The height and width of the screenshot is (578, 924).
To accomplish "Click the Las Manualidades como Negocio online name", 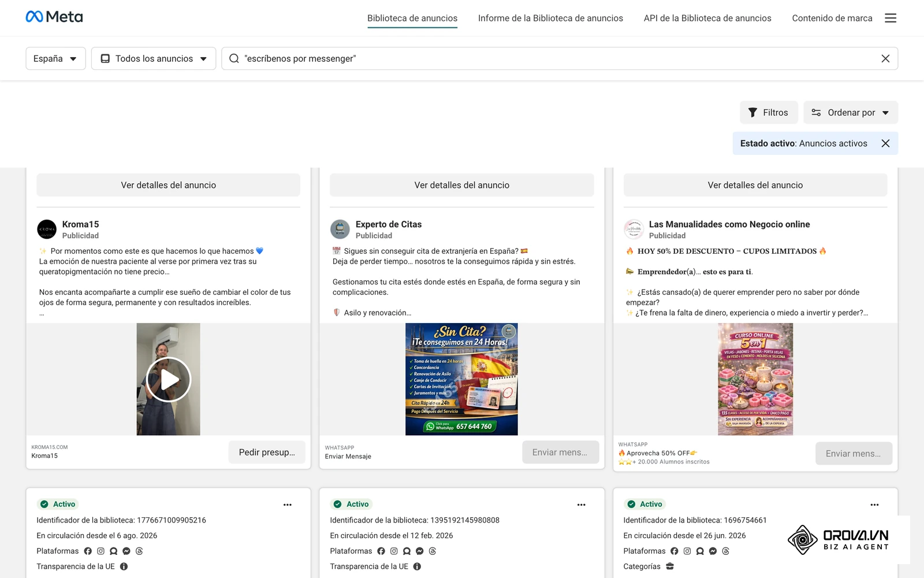I will point(729,224).
